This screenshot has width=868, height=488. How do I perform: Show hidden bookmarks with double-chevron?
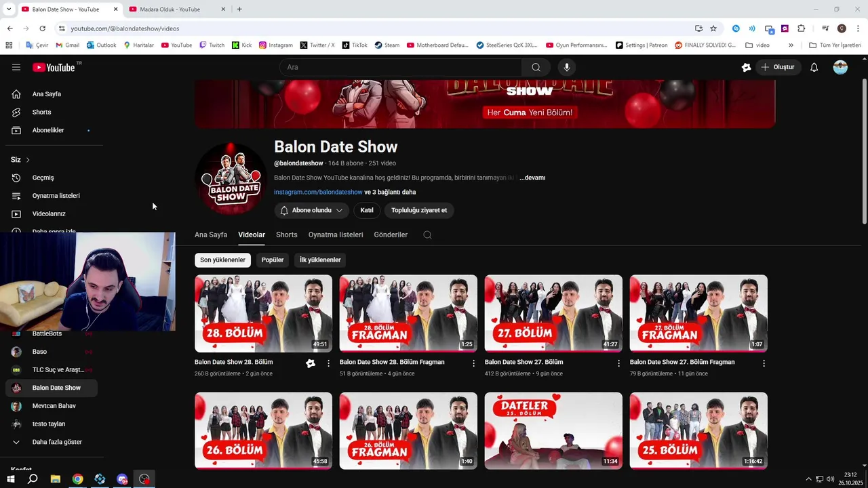[x=791, y=45]
